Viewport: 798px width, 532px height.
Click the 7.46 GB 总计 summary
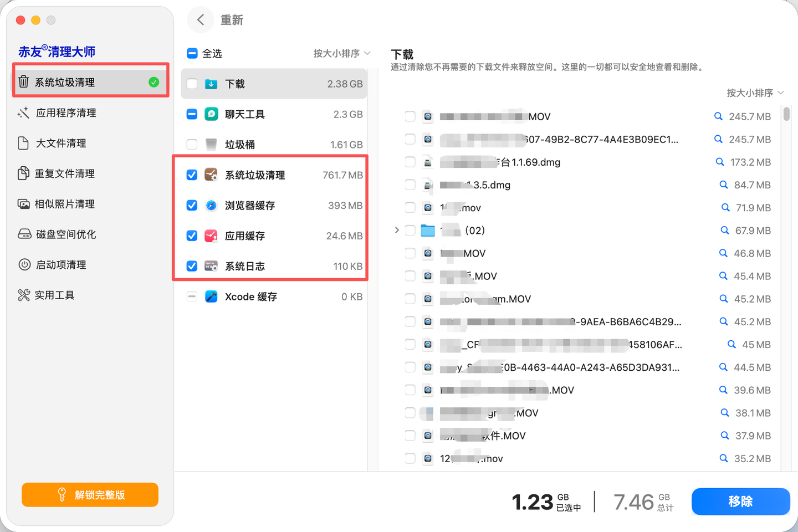tap(643, 502)
